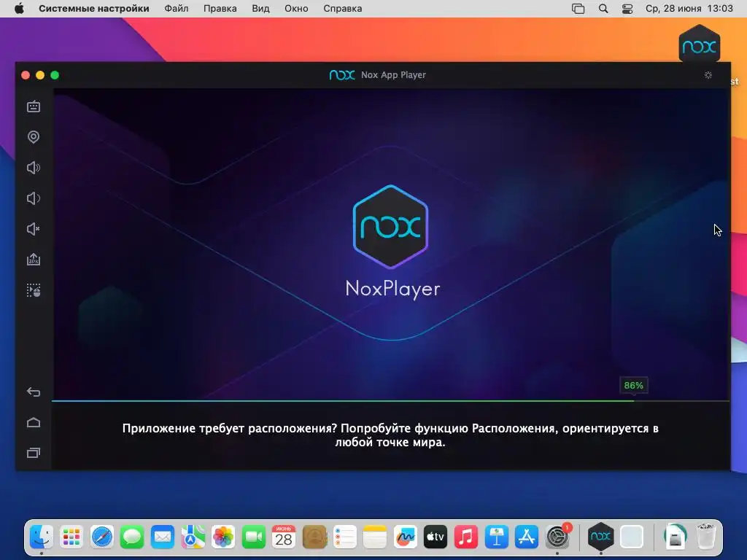
Task: Click the NoxPlayer text under the logo
Action: coord(392,289)
